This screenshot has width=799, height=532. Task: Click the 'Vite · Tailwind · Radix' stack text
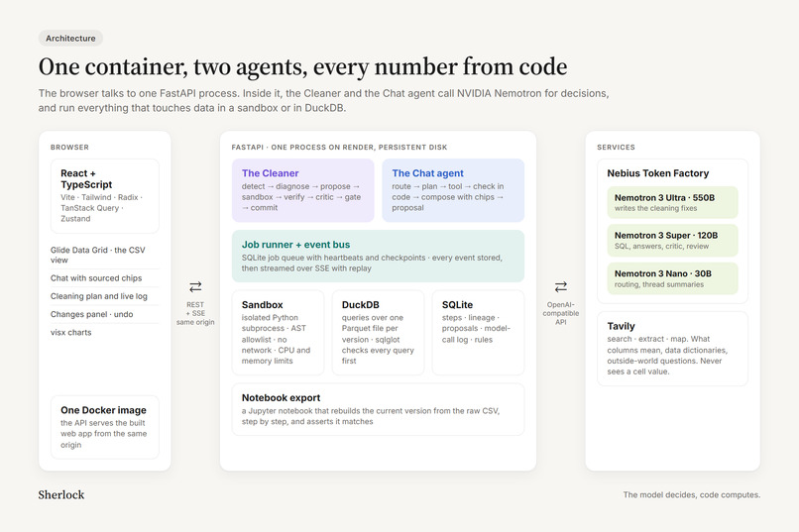click(x=101, y=208)
